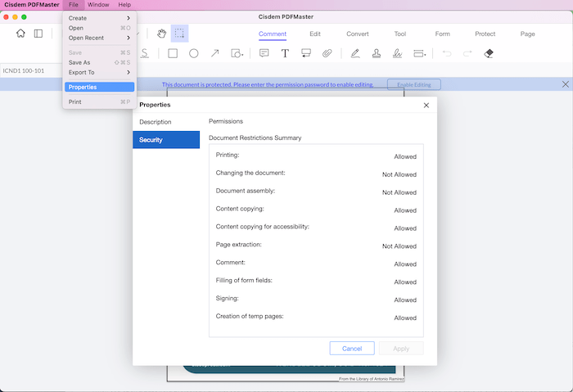Toggle the sidebar panel icon

pyautogui.click(x=38, y=34)
